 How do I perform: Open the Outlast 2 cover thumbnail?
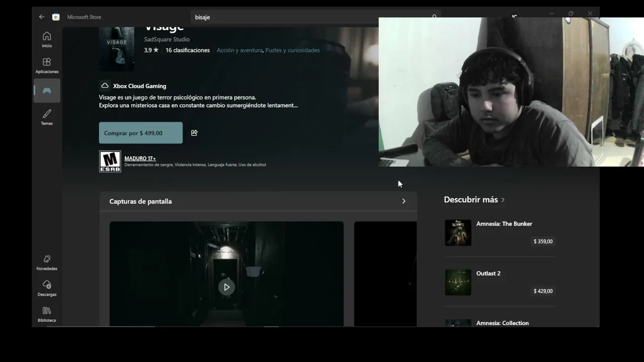[x=458, y=283]
